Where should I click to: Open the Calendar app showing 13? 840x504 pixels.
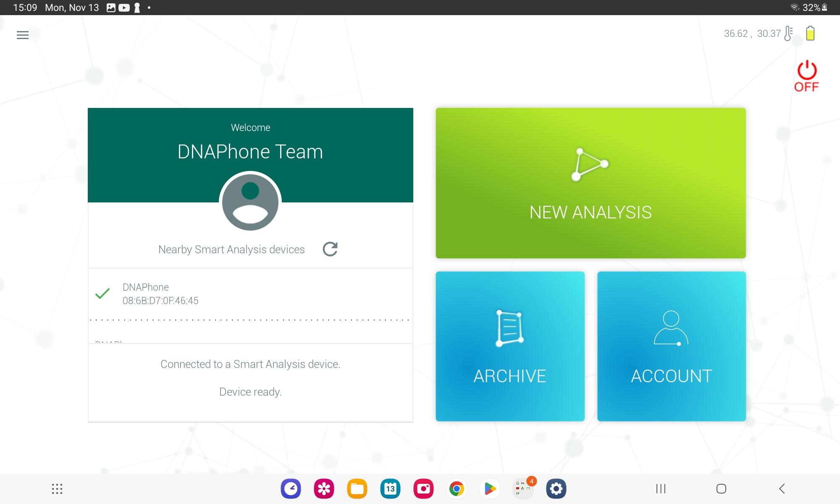(390, 489)
